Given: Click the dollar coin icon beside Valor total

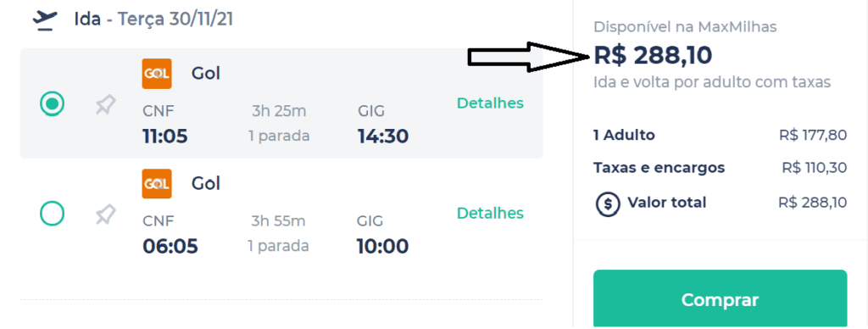Looking at the screenshot, I should coord(607,204).
